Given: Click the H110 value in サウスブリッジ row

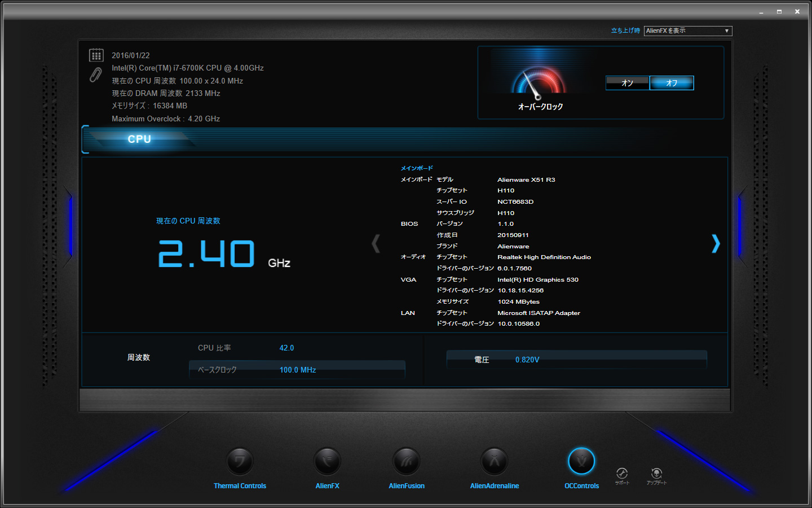Looking at the screenshot, I should coord(506,213).
